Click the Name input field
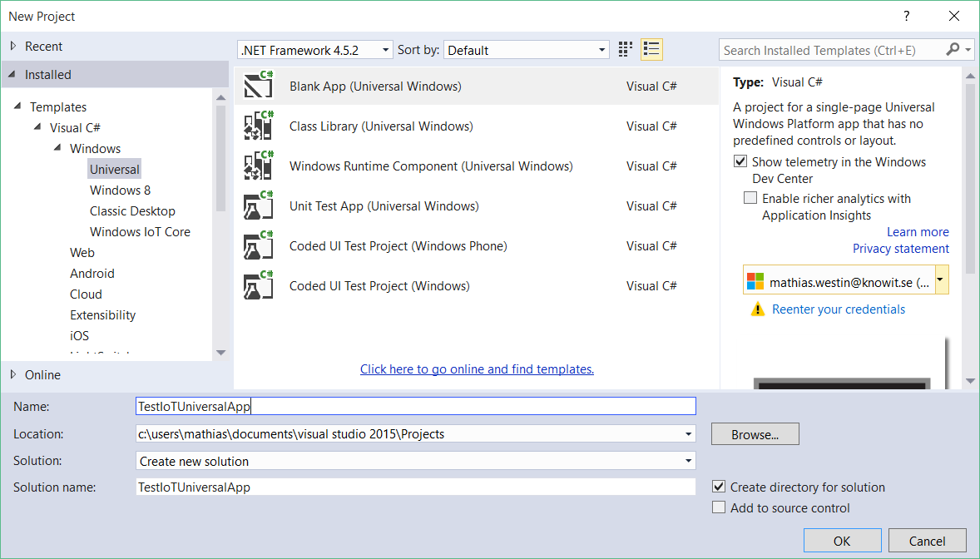The height and width of the screenshot is (559, 980). click(416, 406)
